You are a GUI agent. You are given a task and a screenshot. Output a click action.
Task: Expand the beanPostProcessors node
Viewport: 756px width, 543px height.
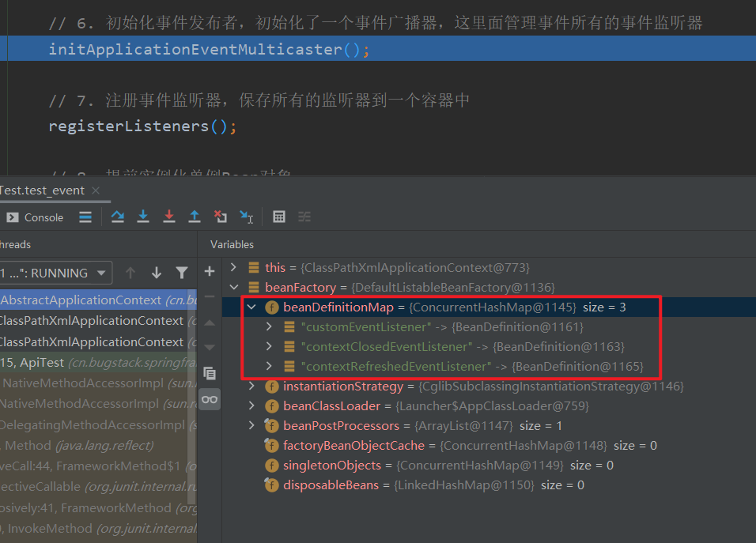point(251,426)
